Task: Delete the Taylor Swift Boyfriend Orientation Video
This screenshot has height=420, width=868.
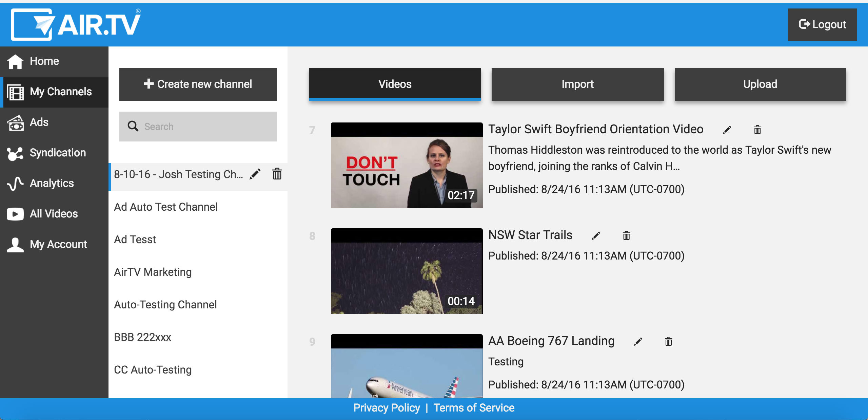Action: point(757,130)
